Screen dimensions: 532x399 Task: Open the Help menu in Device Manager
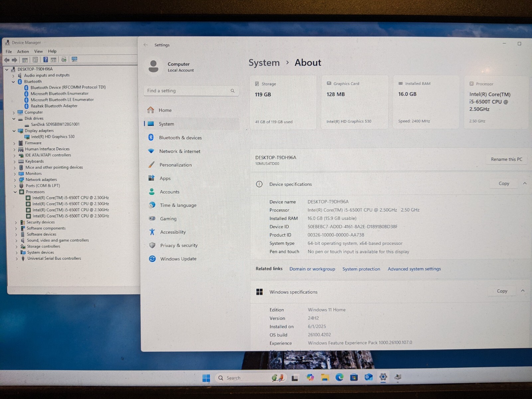pyautogui.click(x=52, y=51)
